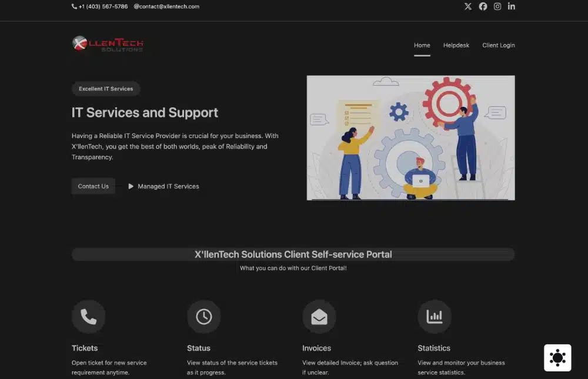588x379 pixels.
Task: Click the Excellent IT Services badge
Action: click(106, 89)
